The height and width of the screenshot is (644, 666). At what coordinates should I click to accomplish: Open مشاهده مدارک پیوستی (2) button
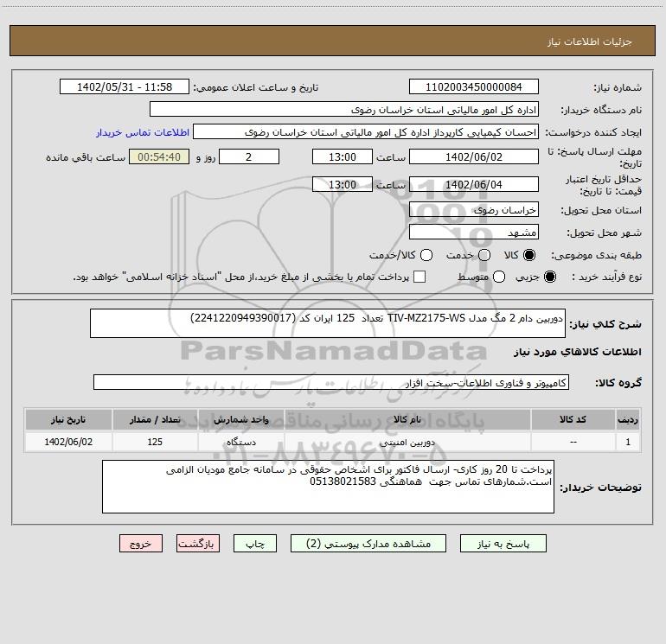click(x=368, y=544)
